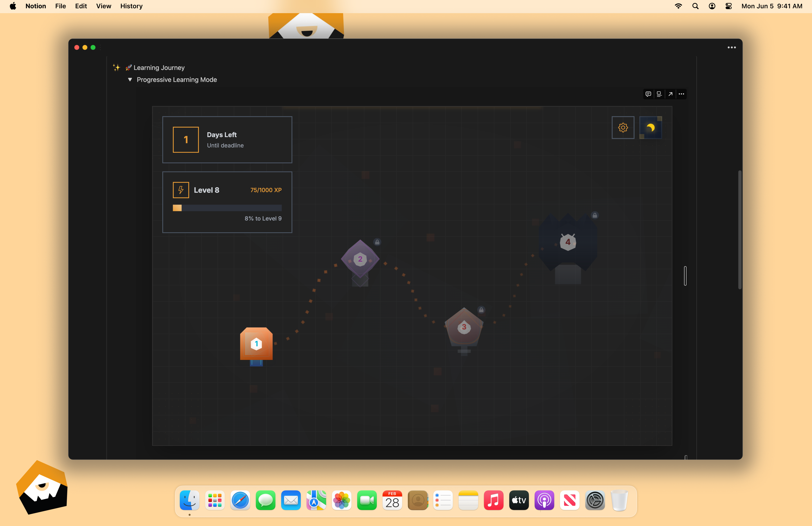Viewport: 812px width, 526px height.
Task: Click the Level 8 label
Action: [206, 190]
